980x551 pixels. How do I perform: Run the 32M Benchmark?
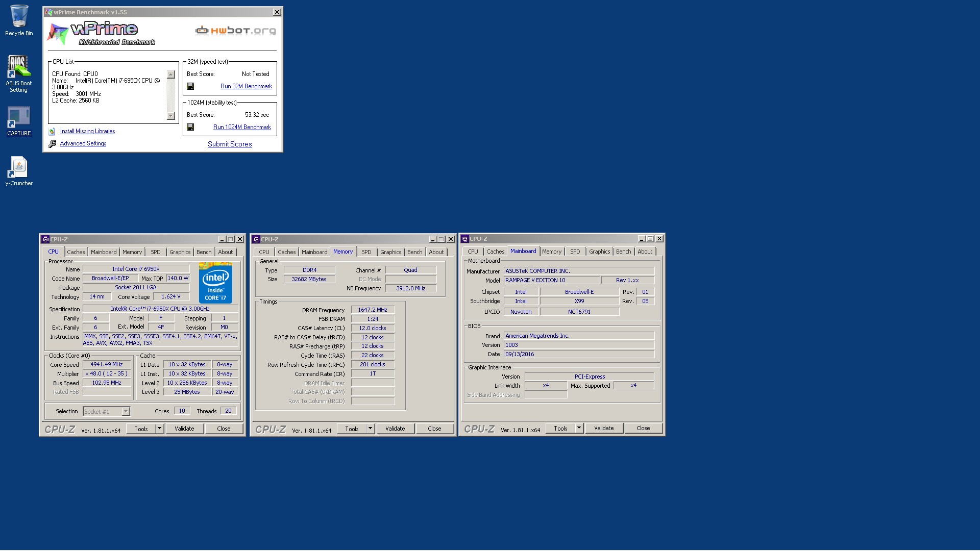point(246,86)
